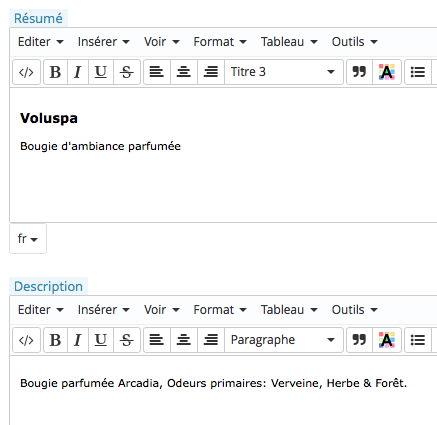The image size is (437, 425).
Task: Insert blockquote in Description editor
Action: [359, 340]
